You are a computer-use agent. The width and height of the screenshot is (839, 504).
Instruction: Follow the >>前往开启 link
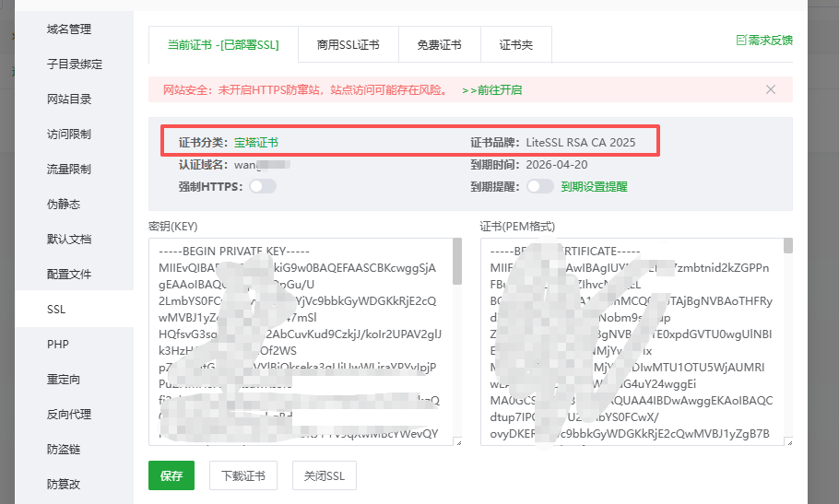coord(491,90)
